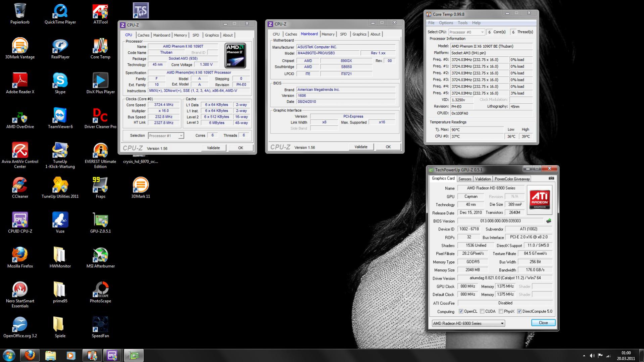Image resolution: width=644 pixels, height=362 pixels.
Task: Click the Windows Start orb
Action: [x=9, y=355]
